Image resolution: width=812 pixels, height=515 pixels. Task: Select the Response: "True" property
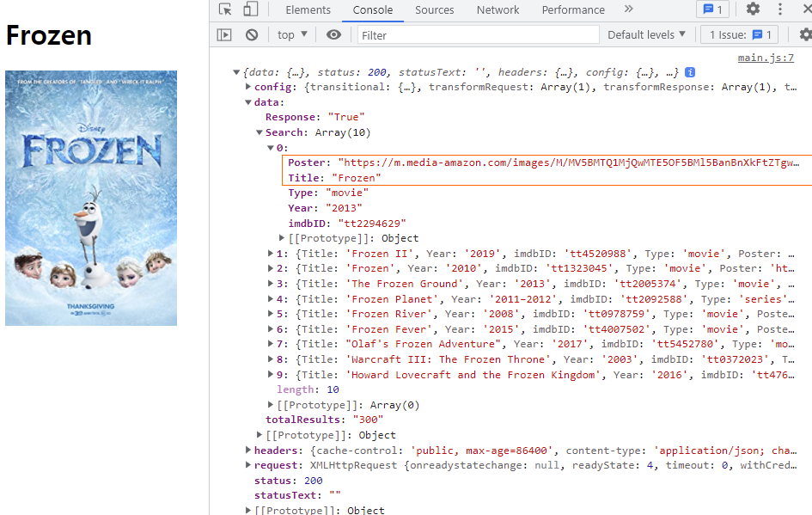[x=314, y=117]
